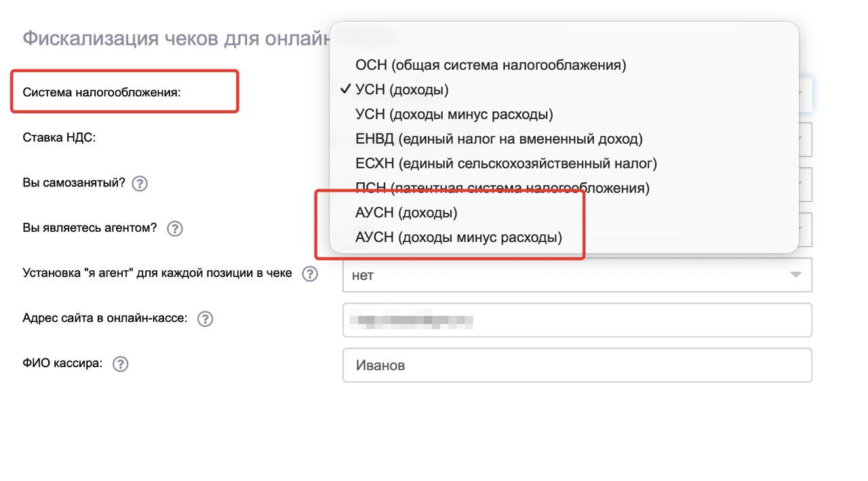Show help for "Адрес сайта в онлайн-кассе"
868x481 pixels.
(x=205, y=319)
